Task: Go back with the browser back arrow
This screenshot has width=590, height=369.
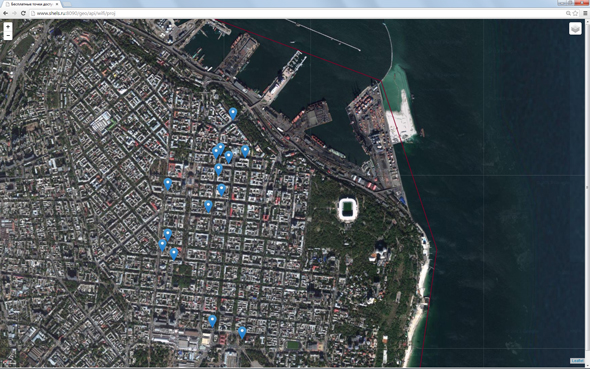Action: 5,13
